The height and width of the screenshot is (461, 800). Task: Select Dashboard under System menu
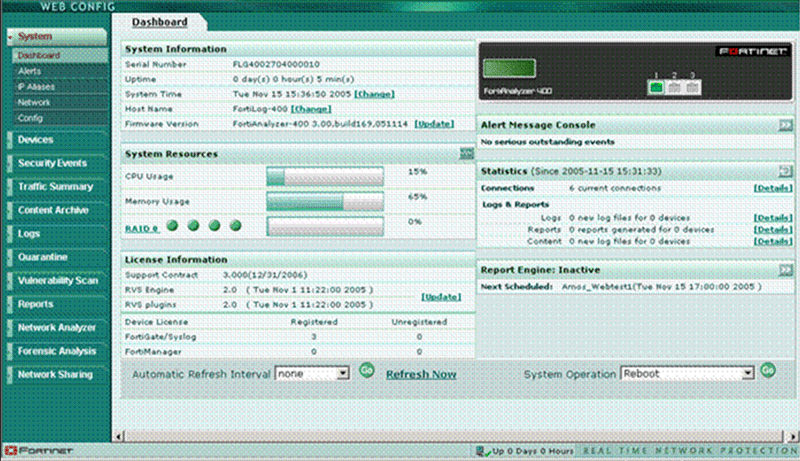pos(60,56)
